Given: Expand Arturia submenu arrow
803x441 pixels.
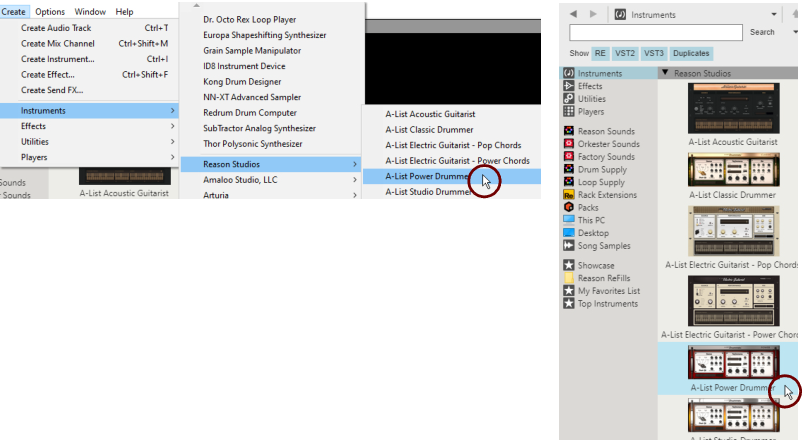Looking at the screenshot, I should point(355,195).
